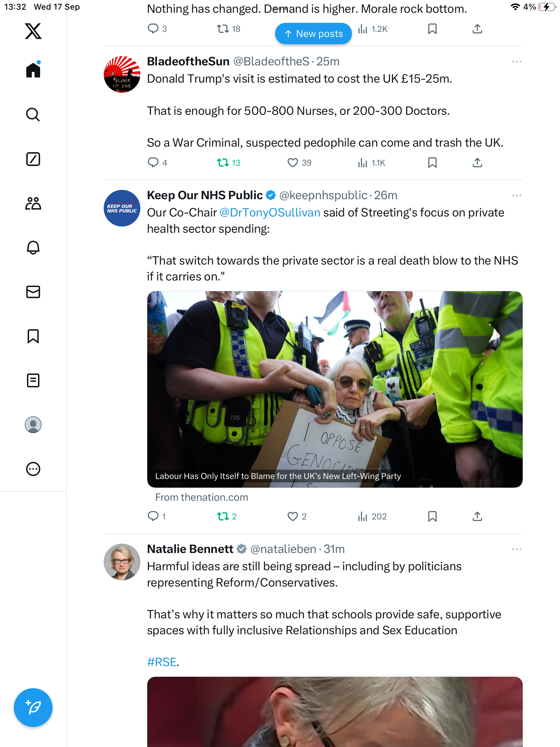Go to Home via the house icon
The image size is (560, 747).
33,70
